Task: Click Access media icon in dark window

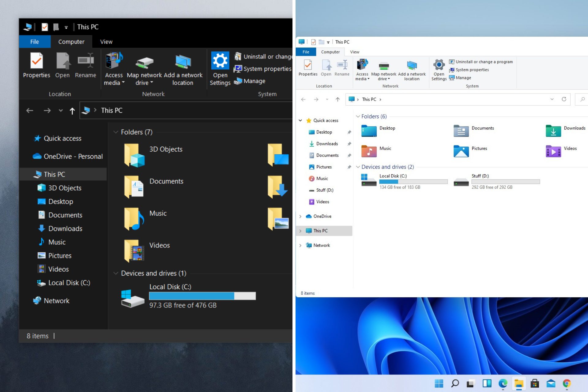Action: pos(114,60)
